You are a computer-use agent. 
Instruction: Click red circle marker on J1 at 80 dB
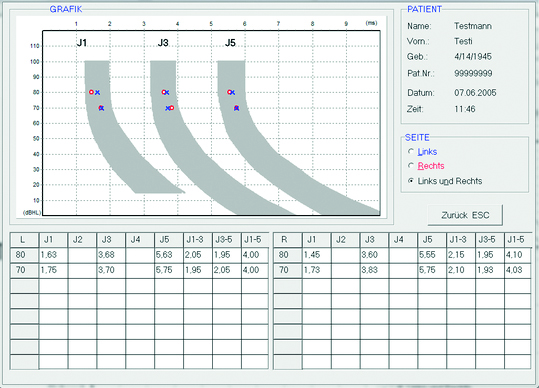pyautogui.click(x=91, y=92)
